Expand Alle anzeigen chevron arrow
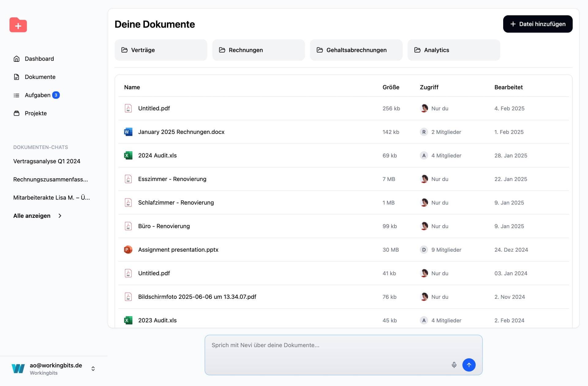 tap(60, 216)
